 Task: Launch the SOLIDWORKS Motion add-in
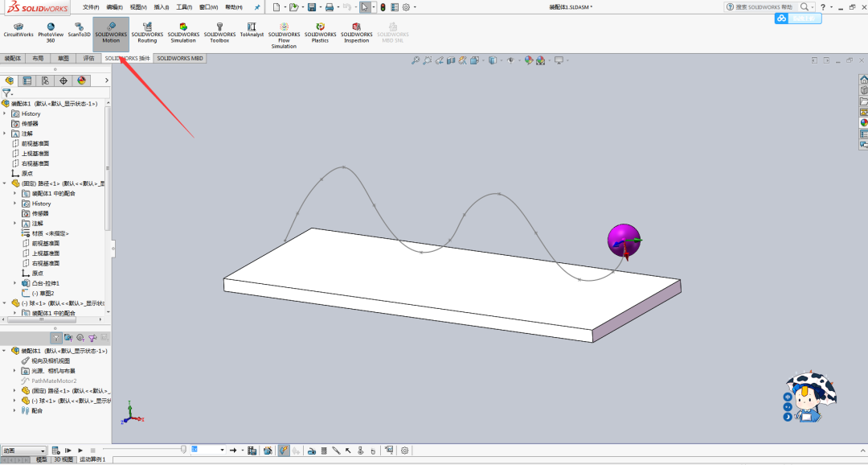click(110, 32)
